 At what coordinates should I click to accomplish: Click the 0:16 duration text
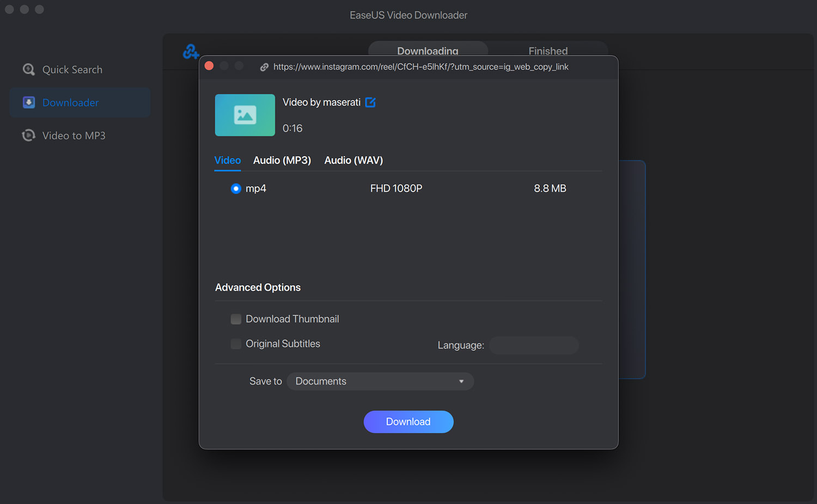click(292, 128)
